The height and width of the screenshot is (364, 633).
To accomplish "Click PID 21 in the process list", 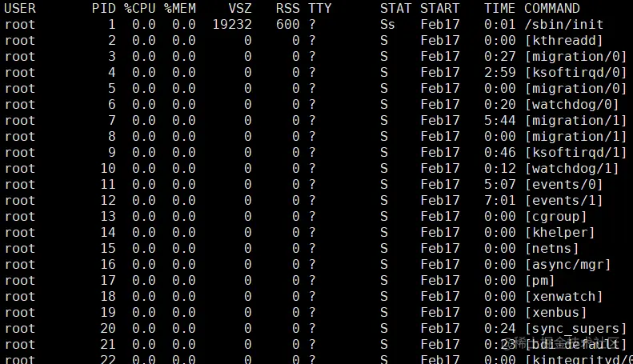I will pos(108,344).
